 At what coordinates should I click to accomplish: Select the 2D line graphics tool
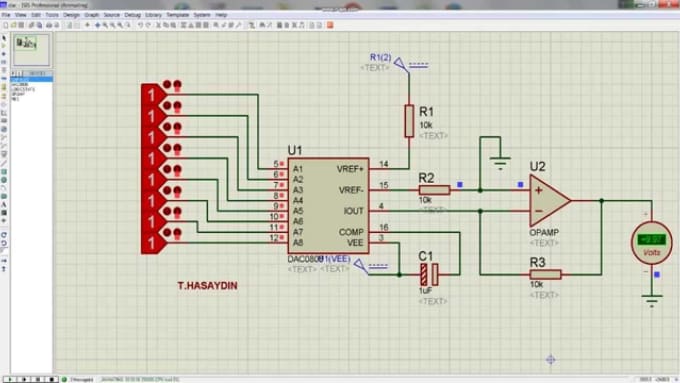pos(4,163)
